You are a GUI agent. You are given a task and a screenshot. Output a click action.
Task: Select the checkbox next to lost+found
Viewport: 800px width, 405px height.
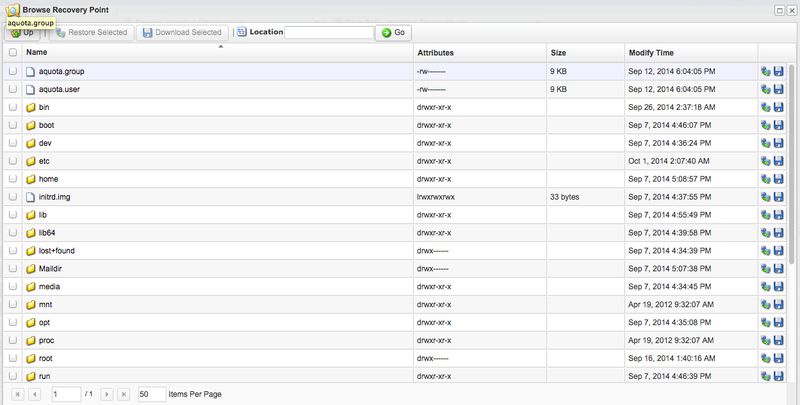pos(12,252)
